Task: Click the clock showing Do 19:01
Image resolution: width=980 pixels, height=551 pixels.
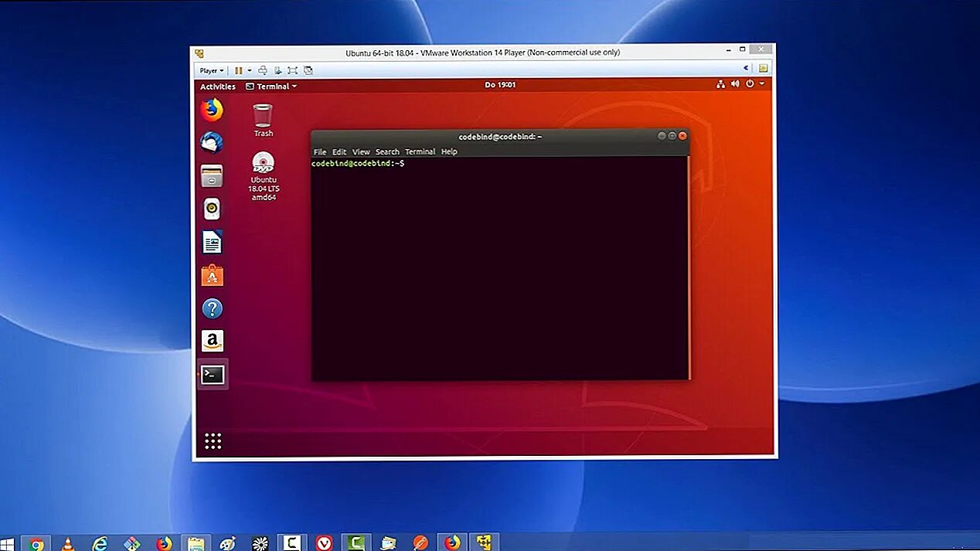Action: 500,85
